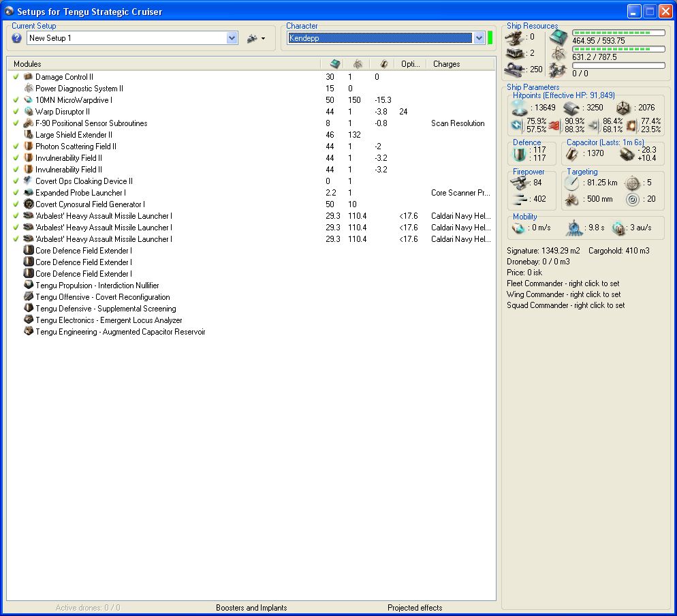The height and width of the screenshot is (616, 677).
Task: Toggle F-90 Positional Sensor Subroutines checkmark
Action: pyautogui.click(x=16, y=123)
